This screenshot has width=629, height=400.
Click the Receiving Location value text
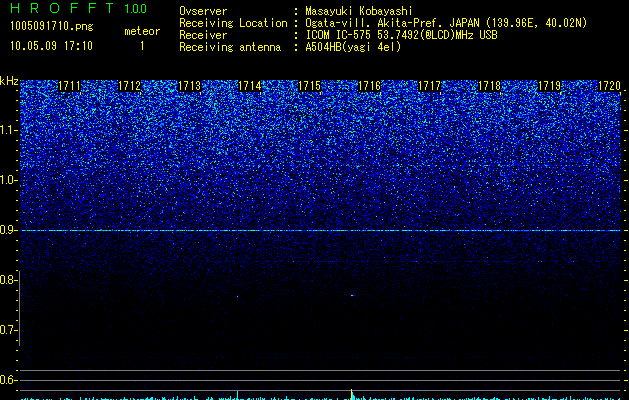[x=446, y=23]
